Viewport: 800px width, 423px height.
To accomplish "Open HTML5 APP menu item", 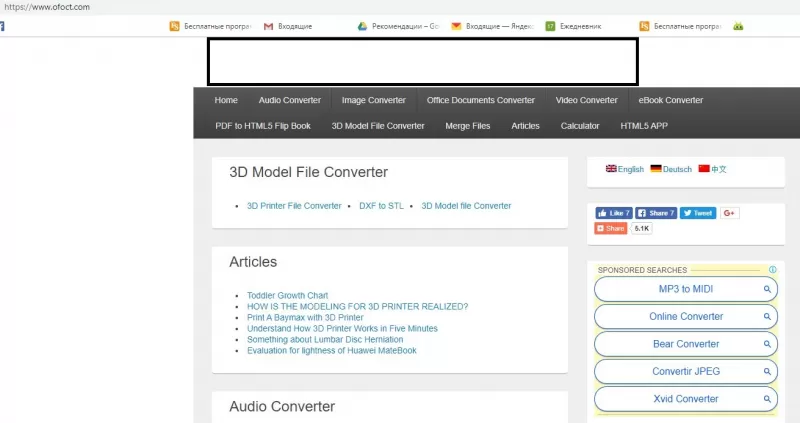I will (644, 126).
